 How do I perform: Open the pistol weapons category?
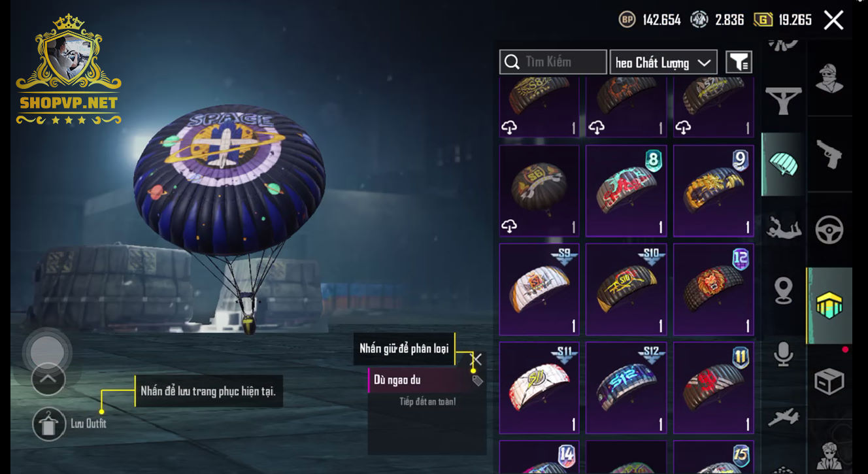[829, 155]
